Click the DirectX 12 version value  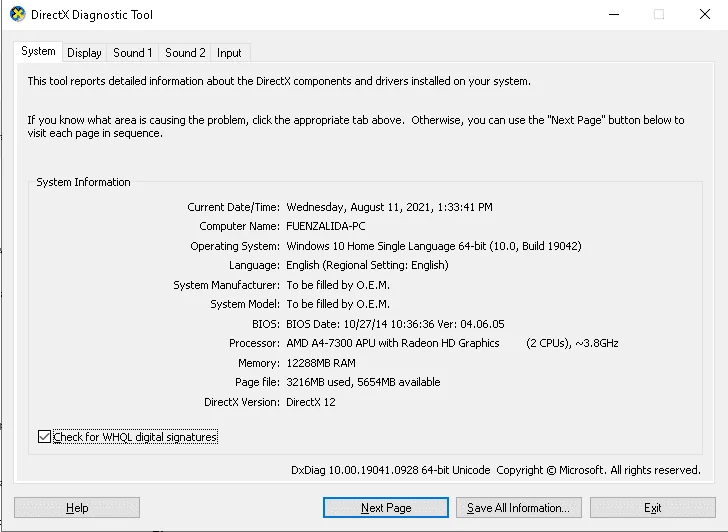coord(311,402)
